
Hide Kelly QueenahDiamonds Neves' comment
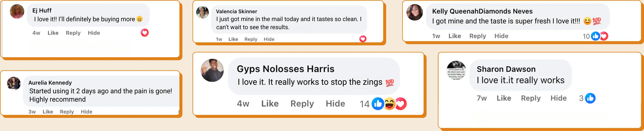pyautogui.click(x=501, y=36)
